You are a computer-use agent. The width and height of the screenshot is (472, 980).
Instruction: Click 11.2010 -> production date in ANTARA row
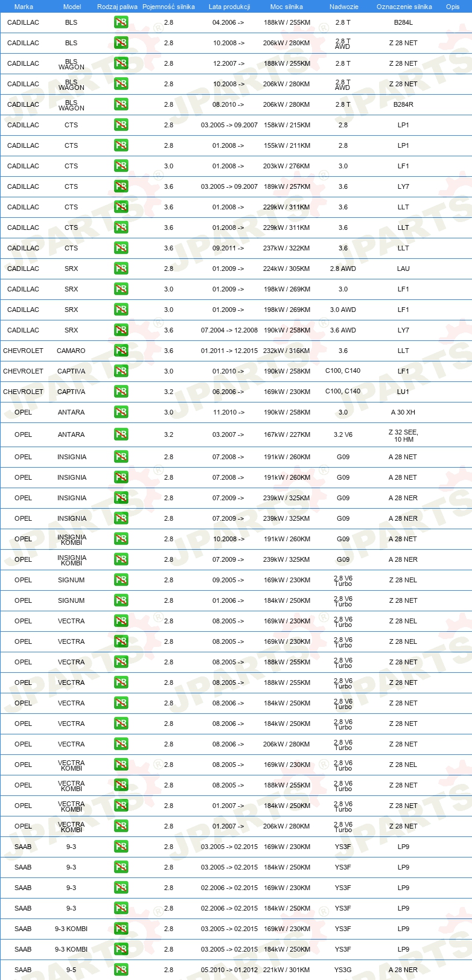coord(229,412)
